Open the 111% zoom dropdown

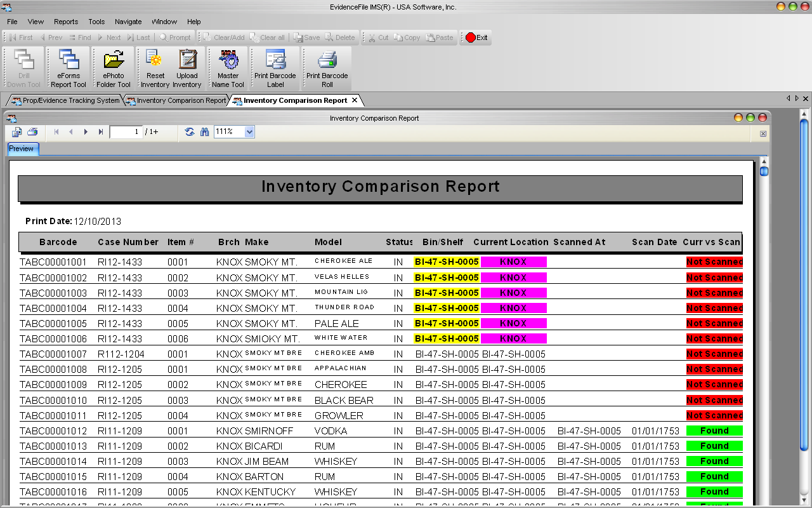pyautogui.click(x=249, y=132)
